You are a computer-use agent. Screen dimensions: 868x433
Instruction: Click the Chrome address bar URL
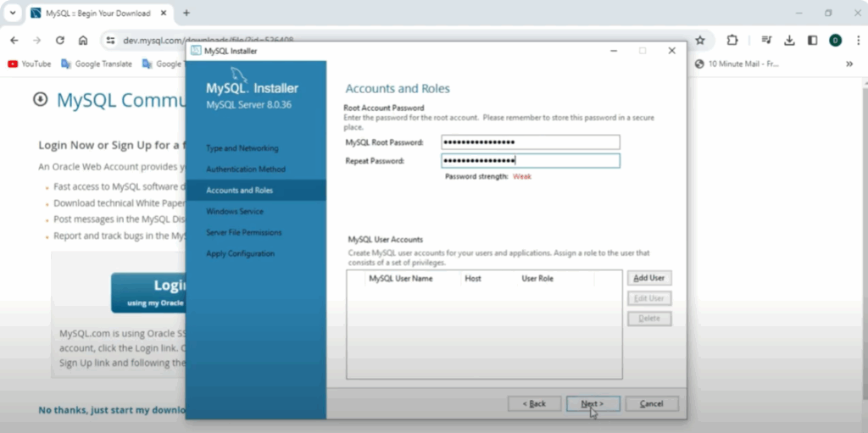[209, 41]
